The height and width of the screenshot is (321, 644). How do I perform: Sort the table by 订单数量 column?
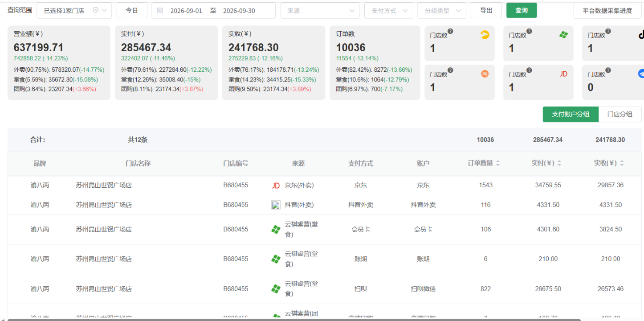pyautogui.click(x=498, y=164)
